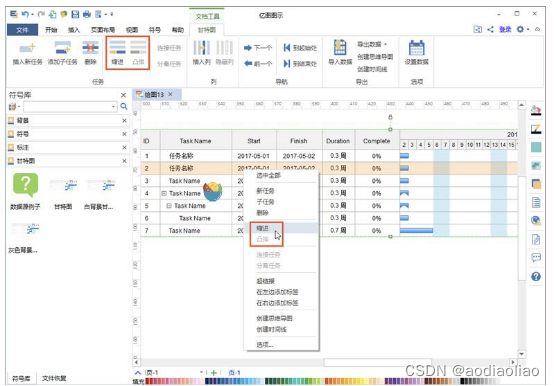Open symbol library search combo dropdown arrow
Screen dimensions: 554x386
113,106
